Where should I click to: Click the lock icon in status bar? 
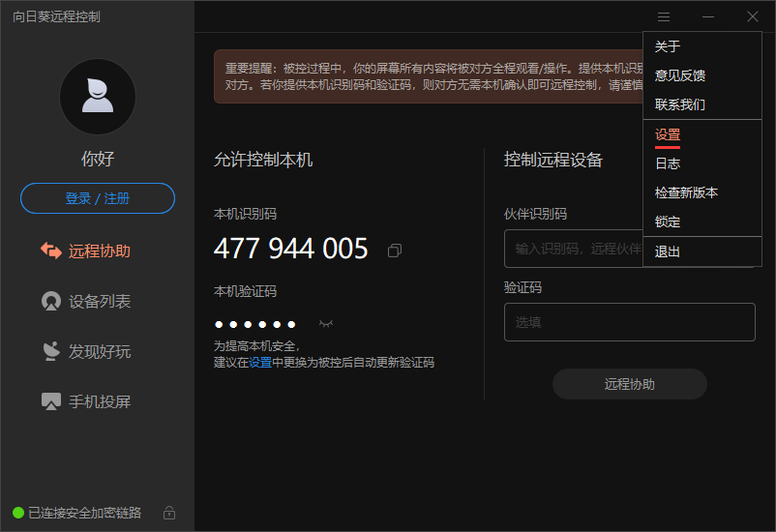pyautogui.click(x=169, y=513)
